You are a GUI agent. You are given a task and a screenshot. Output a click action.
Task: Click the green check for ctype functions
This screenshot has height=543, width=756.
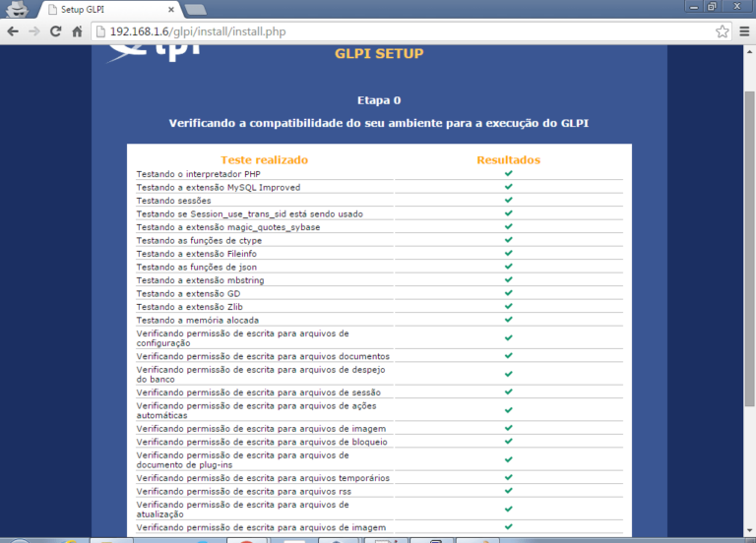tap(509, 239)
